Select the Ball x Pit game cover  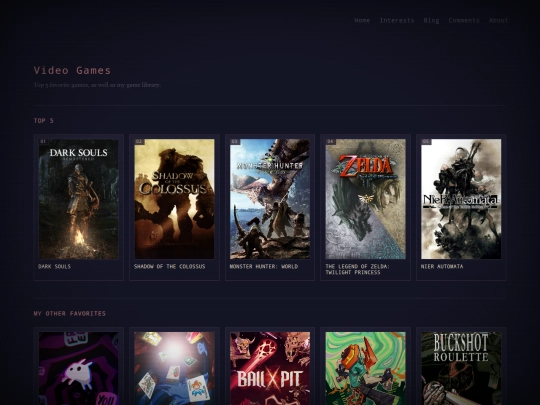[x=270, y=368]
